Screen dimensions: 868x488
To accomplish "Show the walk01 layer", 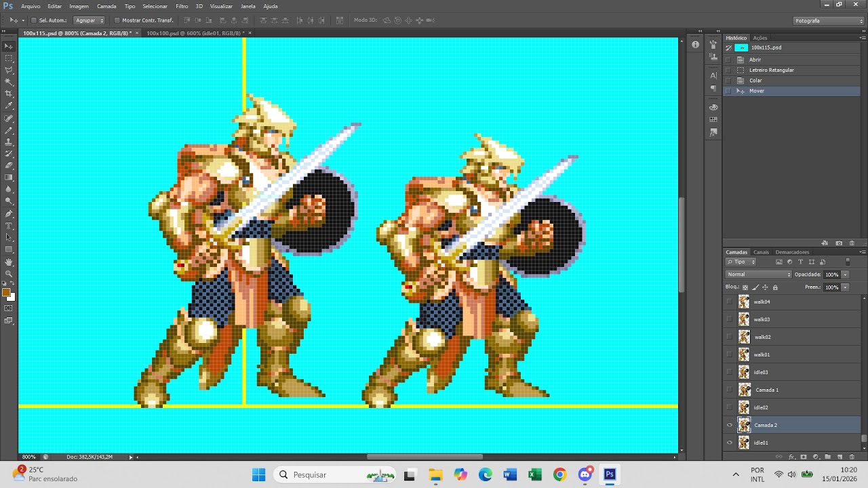I will tap(730, 354).
